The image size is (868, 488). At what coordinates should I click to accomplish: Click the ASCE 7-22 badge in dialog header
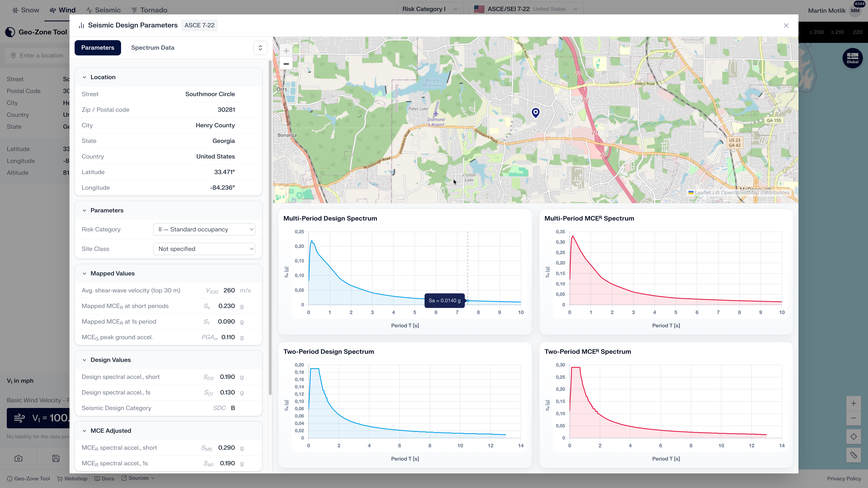200,26
